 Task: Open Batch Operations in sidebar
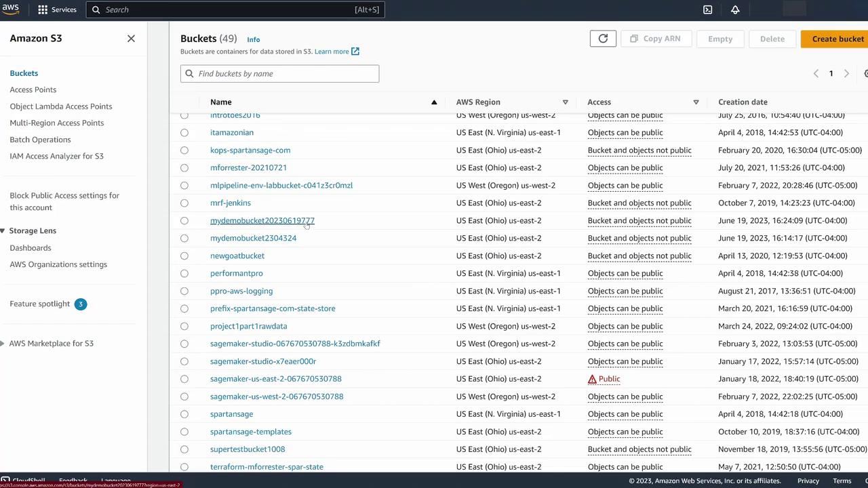40,140
